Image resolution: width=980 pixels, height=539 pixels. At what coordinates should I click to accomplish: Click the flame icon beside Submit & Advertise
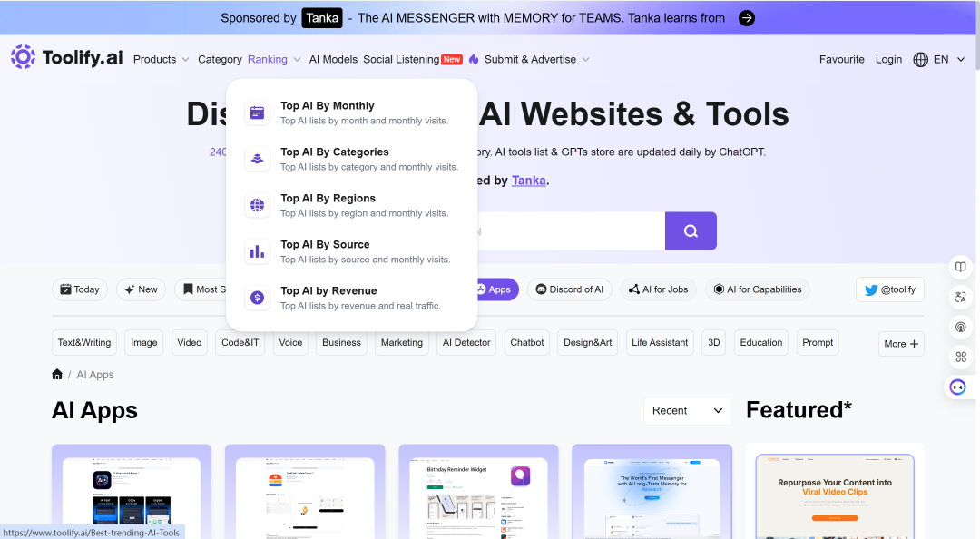pos(474,59)
